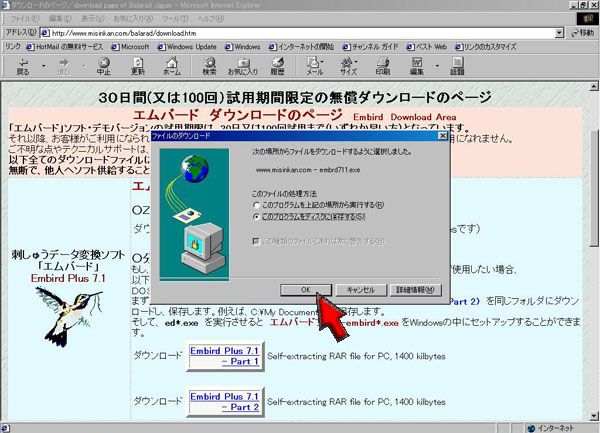Open the File (ファイル) menu

tap(24, 18)
